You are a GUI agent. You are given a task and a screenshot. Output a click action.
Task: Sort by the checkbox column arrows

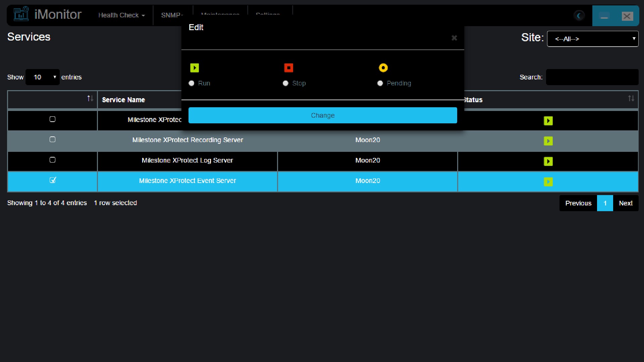[x=90, y=99]
